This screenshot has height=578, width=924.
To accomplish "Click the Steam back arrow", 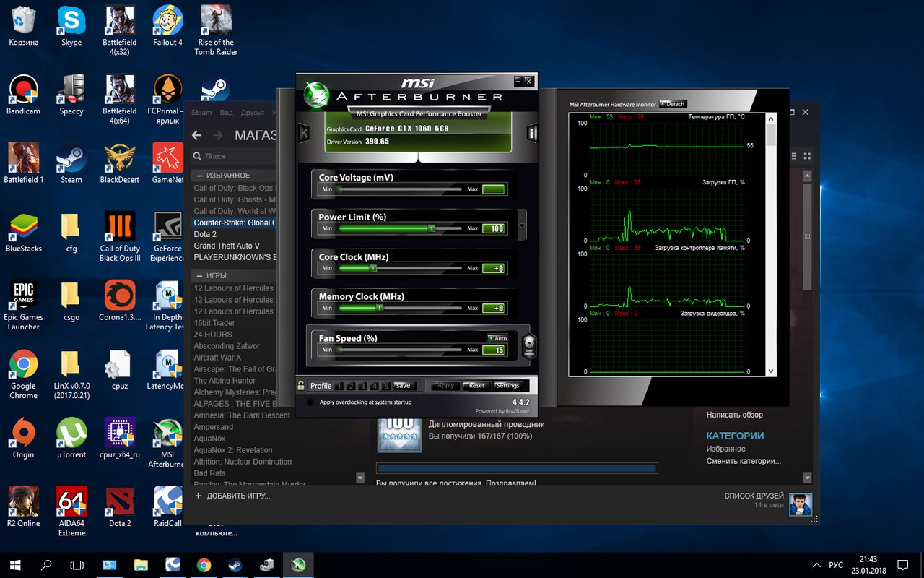I will 196,135.
